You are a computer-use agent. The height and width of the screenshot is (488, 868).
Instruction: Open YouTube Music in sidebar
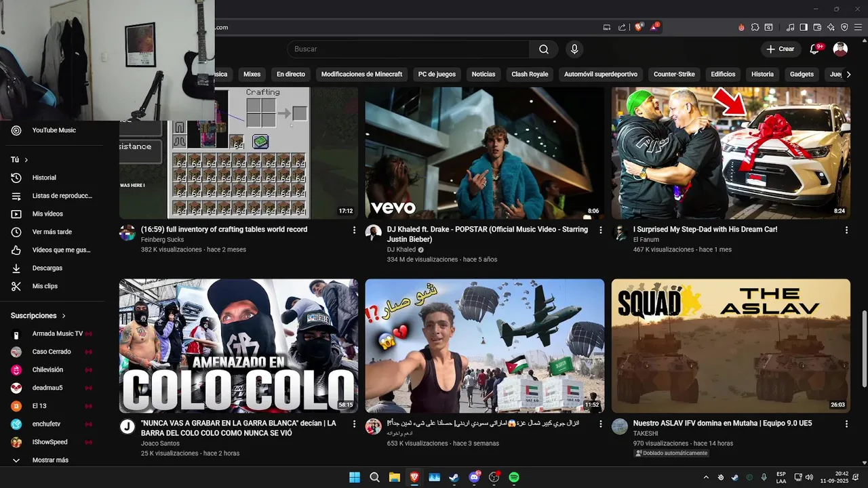pyautogui.click(x=52, y=130)
